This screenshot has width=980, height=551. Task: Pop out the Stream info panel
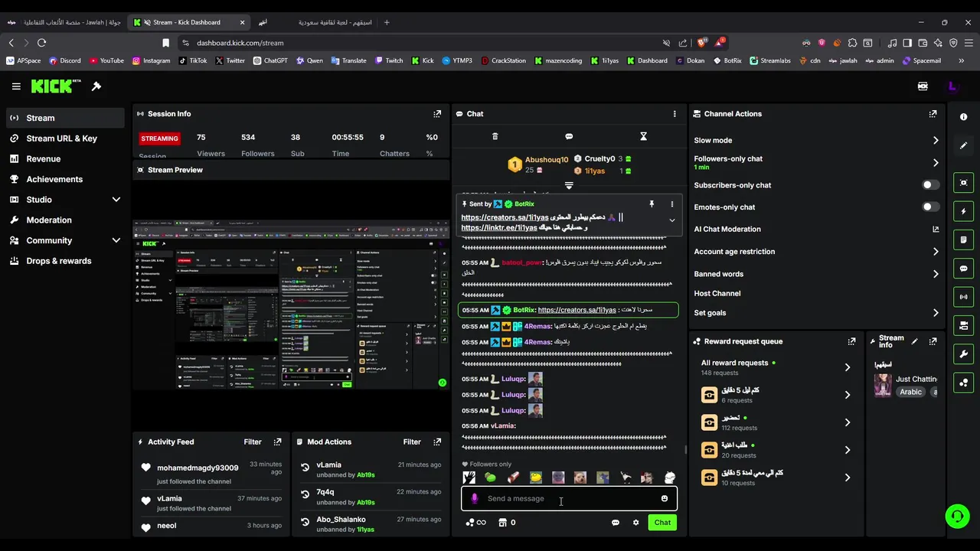click(x=933, y=341)
